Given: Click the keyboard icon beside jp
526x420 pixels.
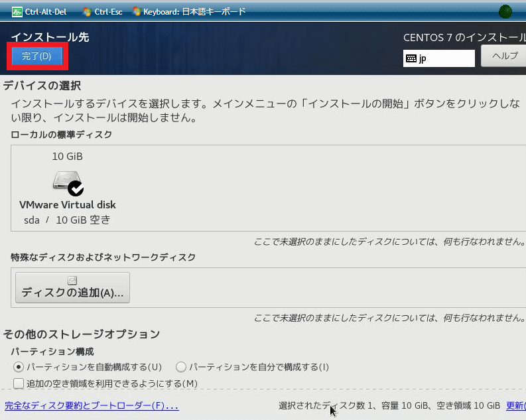Looking at the screenshot, I should click(411, 58).
